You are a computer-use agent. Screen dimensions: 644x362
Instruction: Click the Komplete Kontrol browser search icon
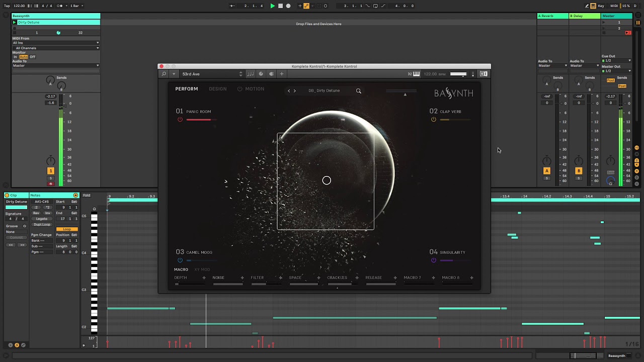164,74
